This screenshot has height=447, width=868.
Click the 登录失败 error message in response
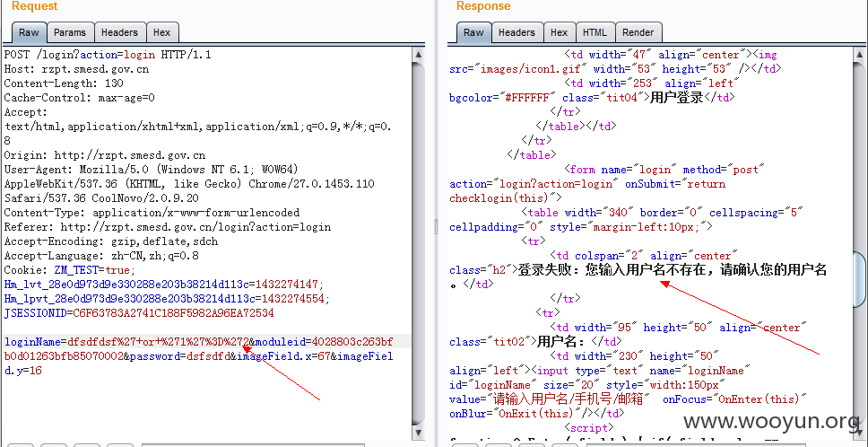pos(672,270)
